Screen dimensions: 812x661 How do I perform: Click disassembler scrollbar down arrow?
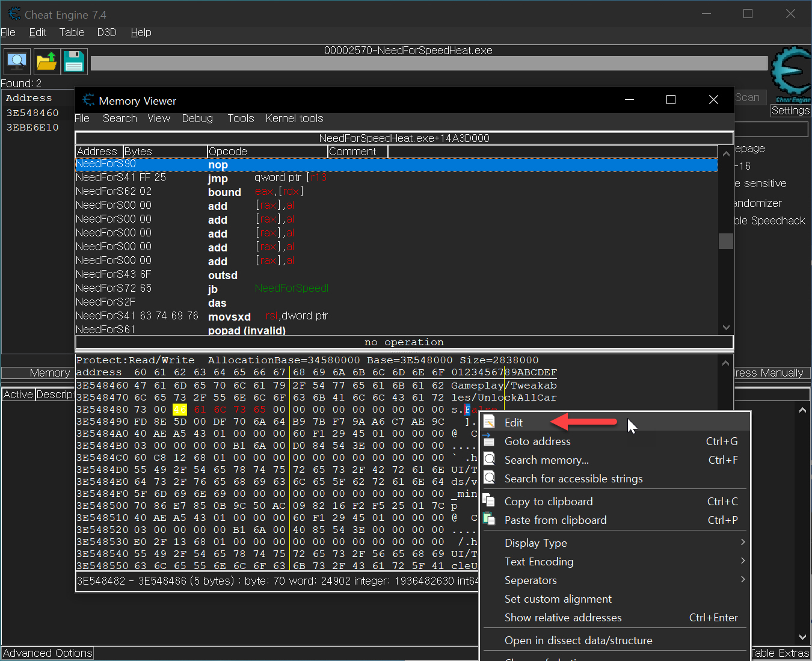726,328
